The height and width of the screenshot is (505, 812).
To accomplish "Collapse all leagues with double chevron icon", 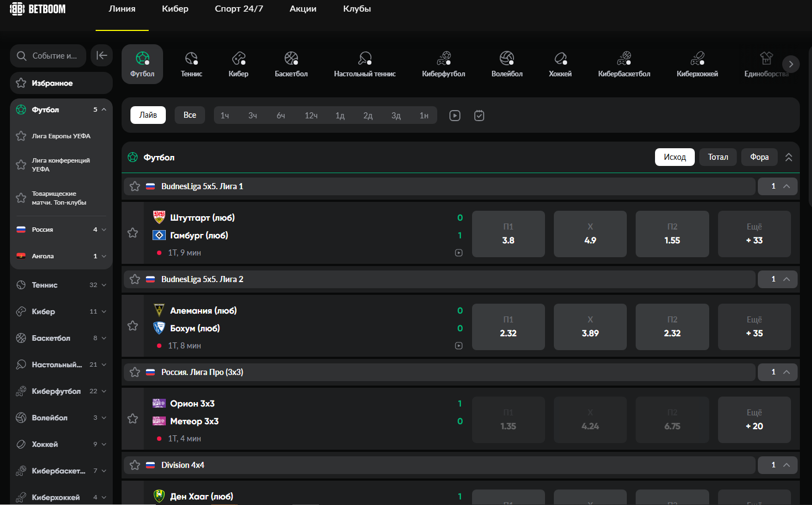I will coord(789,157).
